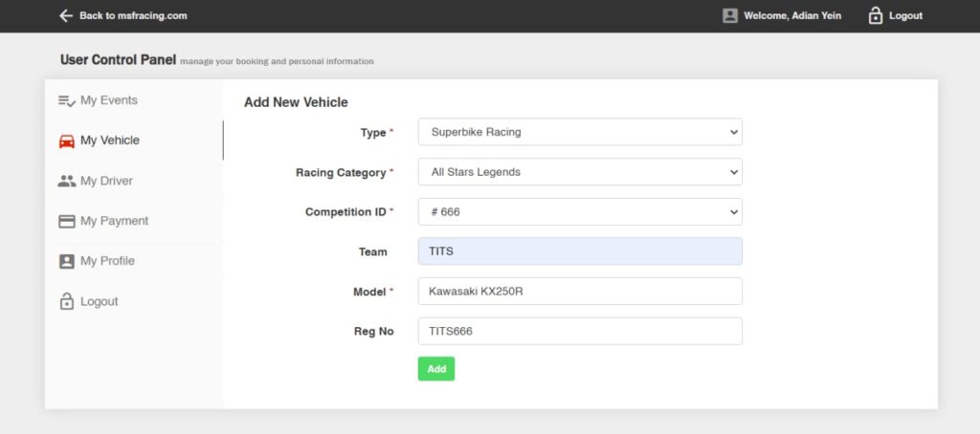
Task: Select My Driver in sidebar
Action: click(x=106, y=181)
